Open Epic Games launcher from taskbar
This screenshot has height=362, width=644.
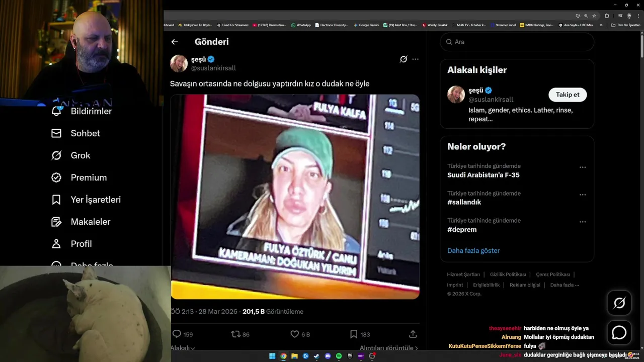pyautogui.click(x=350, y=356)
